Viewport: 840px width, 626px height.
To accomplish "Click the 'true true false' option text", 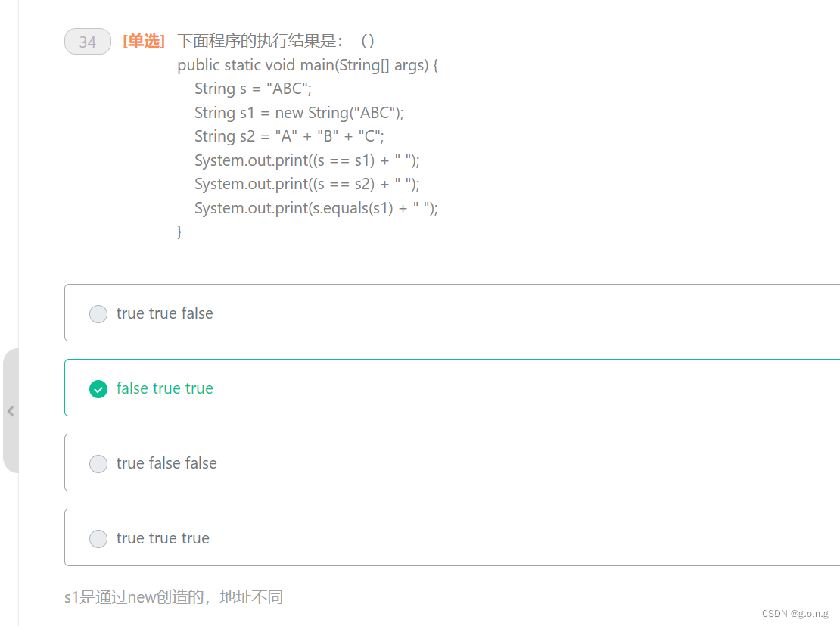I will pos(164,313).
